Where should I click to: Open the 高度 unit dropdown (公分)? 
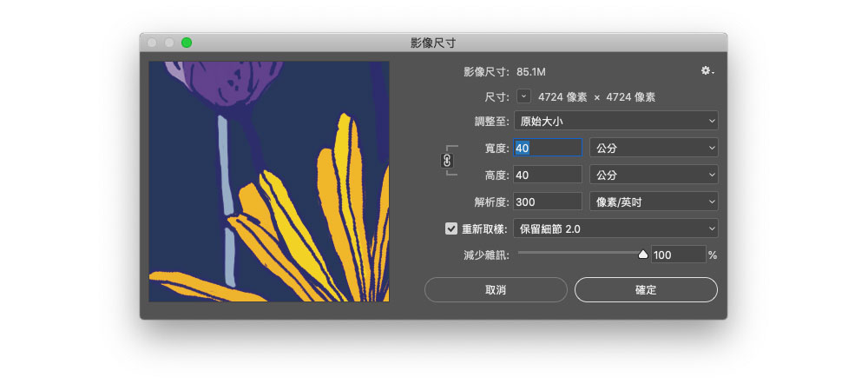click(x=654, y=175)
